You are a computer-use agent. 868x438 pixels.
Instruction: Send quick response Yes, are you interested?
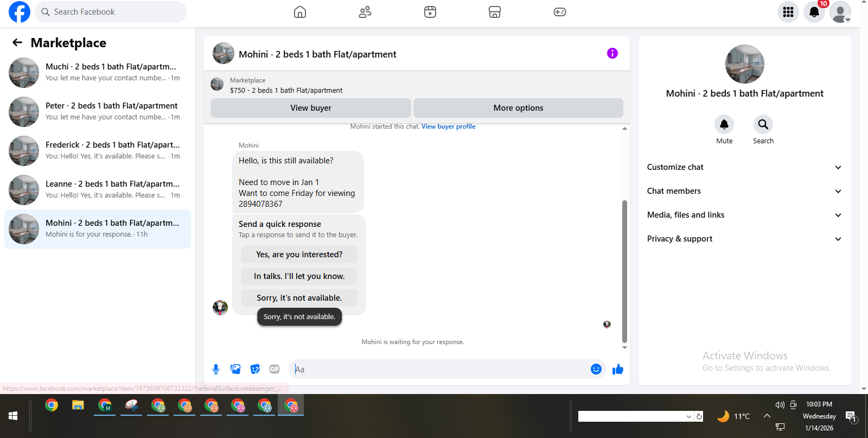[299, 255]
